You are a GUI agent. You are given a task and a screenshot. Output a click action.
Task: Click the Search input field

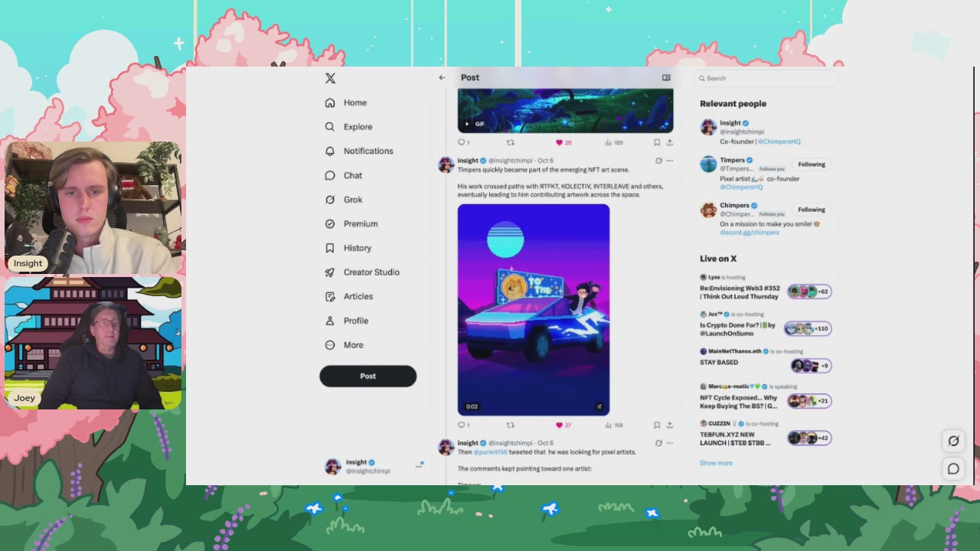pyautogui.click(x=766, y=78)
